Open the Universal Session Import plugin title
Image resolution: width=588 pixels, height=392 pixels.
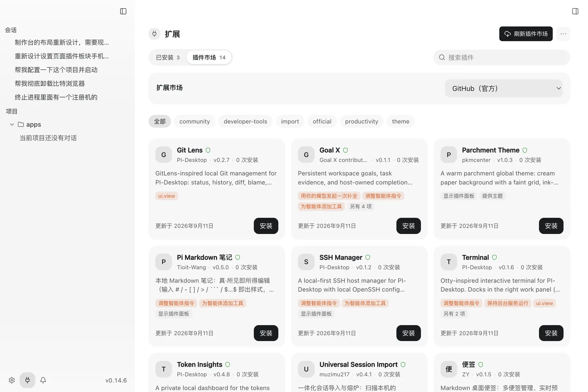358,365
